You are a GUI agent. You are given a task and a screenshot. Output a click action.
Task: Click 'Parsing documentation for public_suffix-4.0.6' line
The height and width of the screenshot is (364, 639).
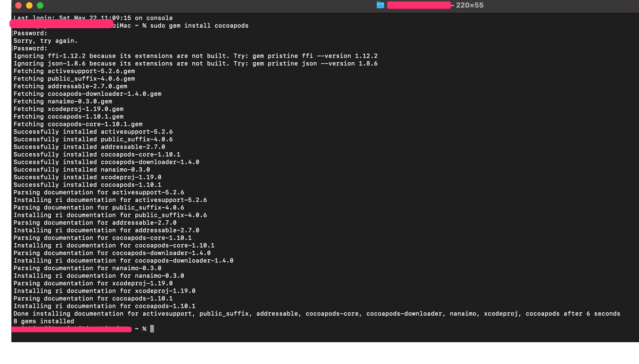click(x=99, y=207)
